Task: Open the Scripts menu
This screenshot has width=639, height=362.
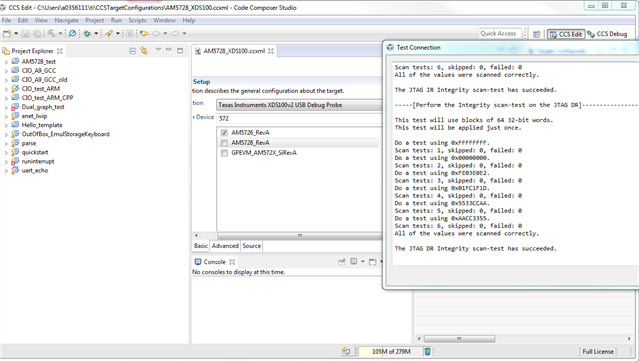Action: (x=137, y=20)
